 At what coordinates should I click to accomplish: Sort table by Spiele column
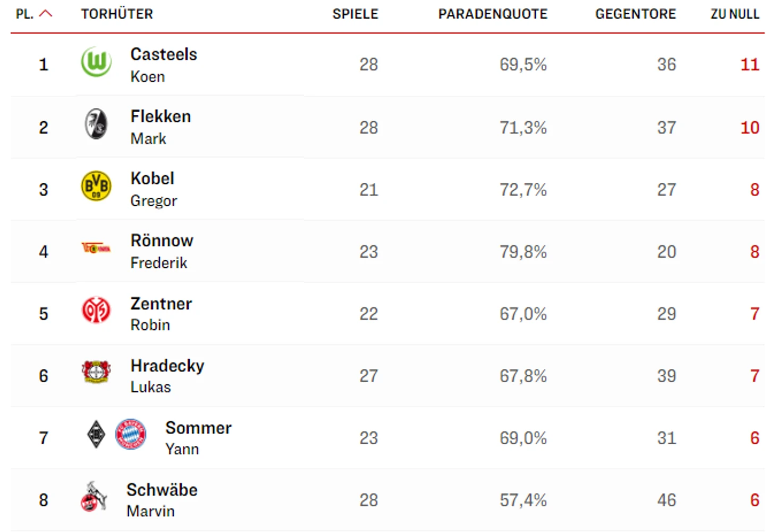[355, 14]
